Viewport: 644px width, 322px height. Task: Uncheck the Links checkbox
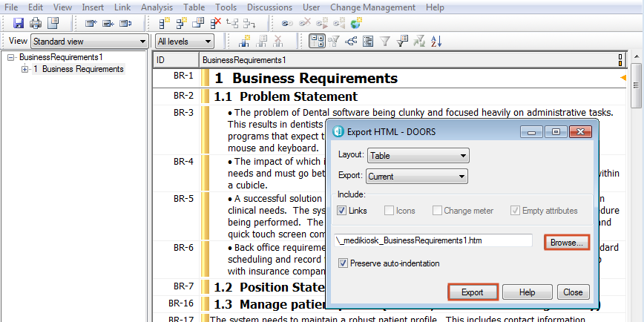coord(342,211)
